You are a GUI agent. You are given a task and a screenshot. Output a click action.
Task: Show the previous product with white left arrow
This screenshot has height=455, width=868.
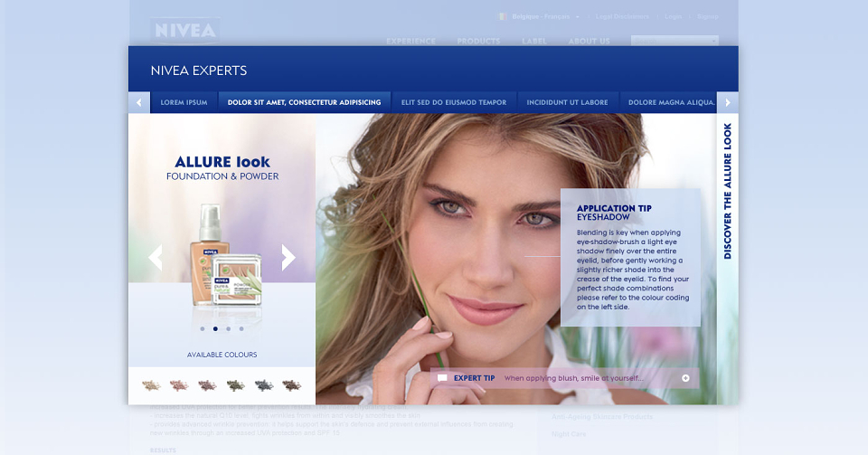click(155, 258)
